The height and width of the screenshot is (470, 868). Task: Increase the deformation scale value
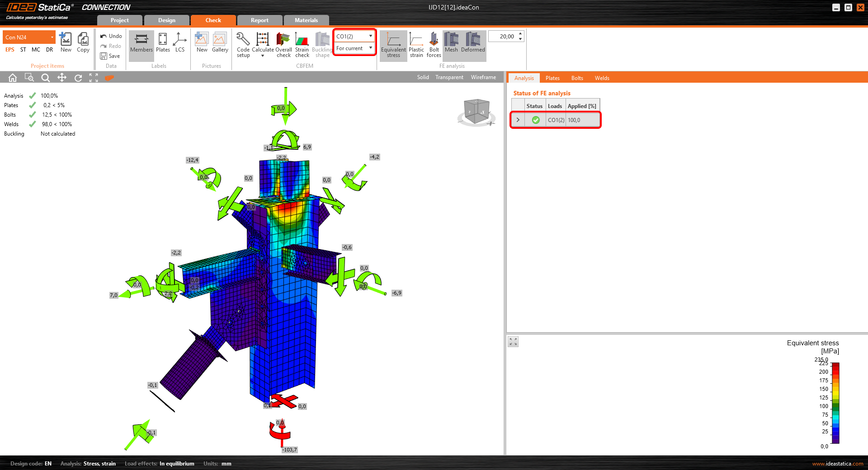tap(521, 33)
